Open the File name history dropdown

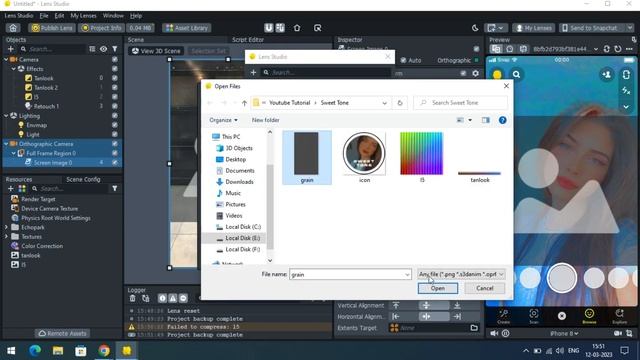pos(407,275)
